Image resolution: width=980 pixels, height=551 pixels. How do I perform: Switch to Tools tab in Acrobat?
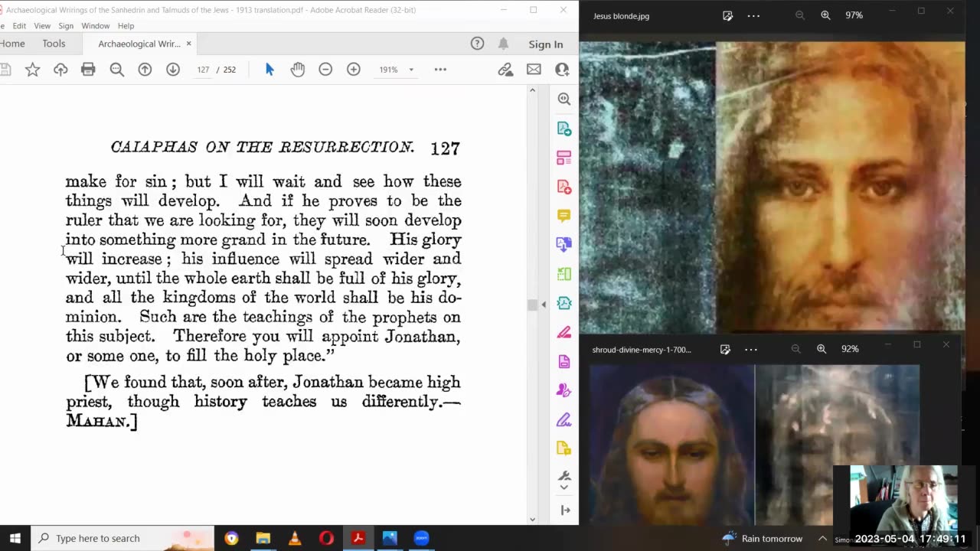coord(54,44)
